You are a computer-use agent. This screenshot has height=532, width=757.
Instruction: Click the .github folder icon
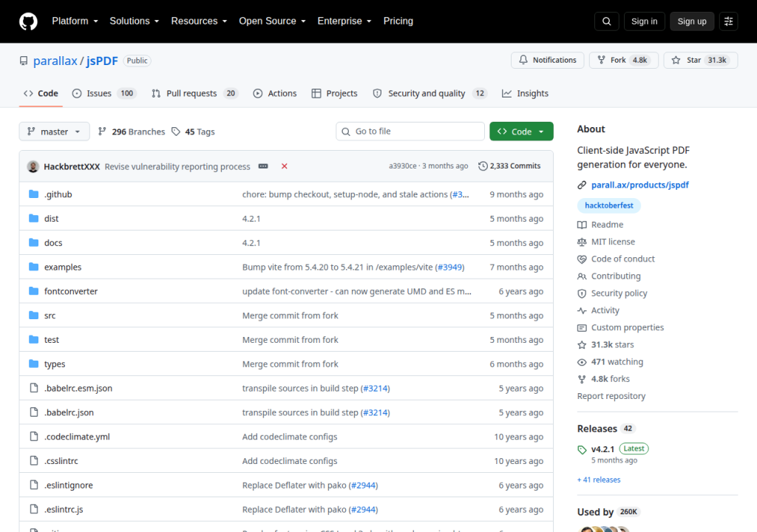click(x=33, y=194)
